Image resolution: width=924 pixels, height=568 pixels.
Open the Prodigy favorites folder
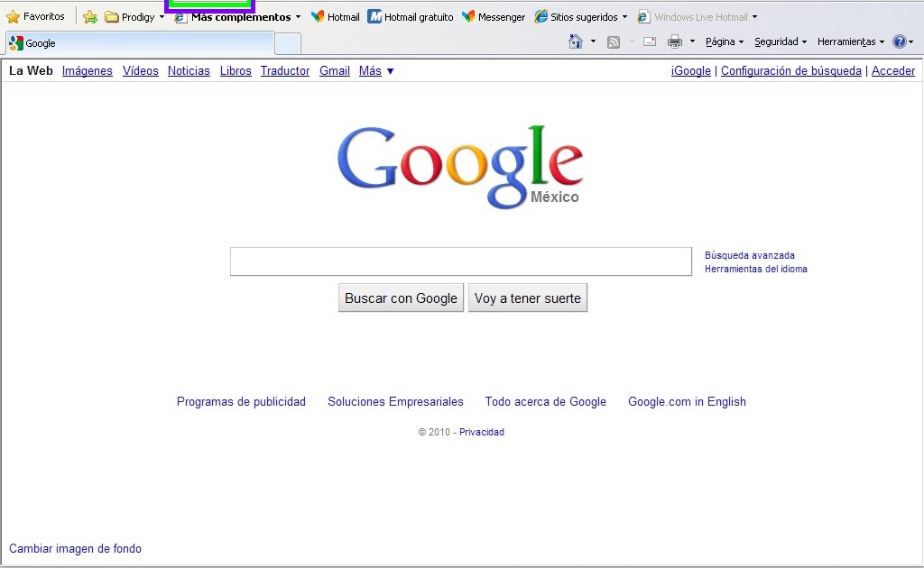(x=130, y=17)
